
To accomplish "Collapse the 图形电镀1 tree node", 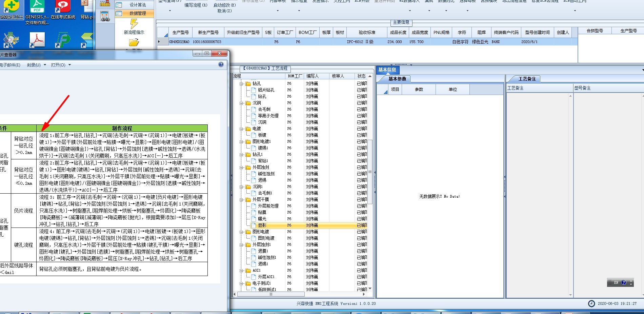I will (x=242, y=142).
